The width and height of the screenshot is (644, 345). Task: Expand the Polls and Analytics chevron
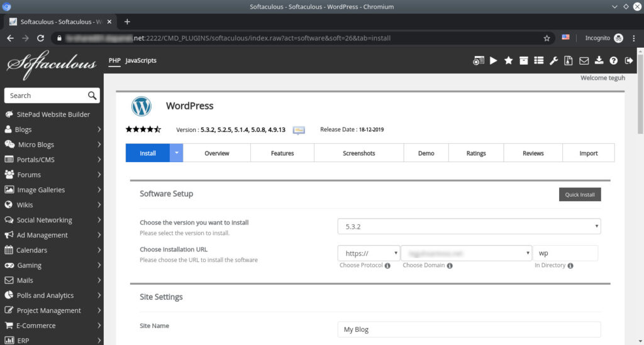point(99,295)
